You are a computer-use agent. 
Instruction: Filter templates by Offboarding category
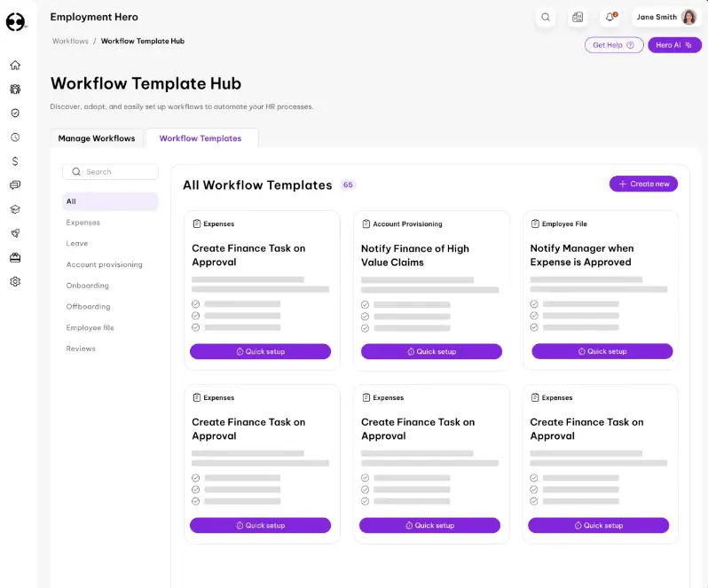coord(88,306)
